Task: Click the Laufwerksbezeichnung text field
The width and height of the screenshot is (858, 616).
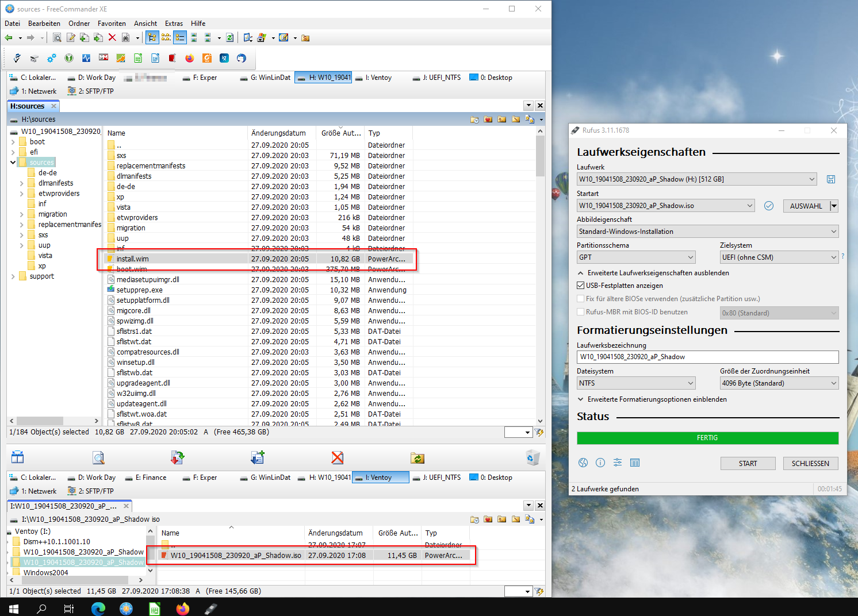Action: 707,357
